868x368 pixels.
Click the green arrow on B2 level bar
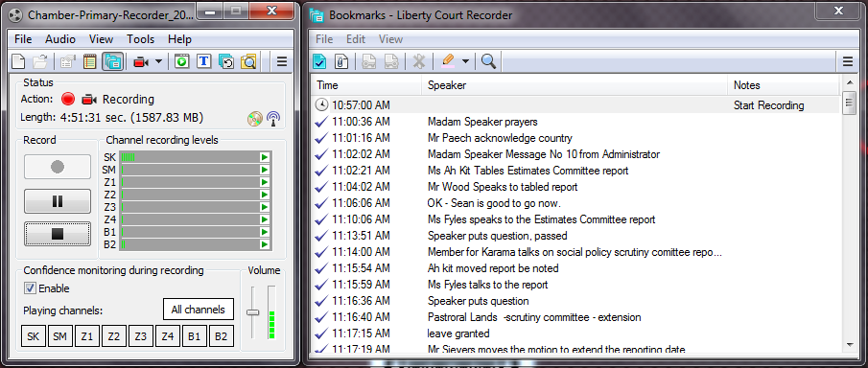tap(265, 244)
